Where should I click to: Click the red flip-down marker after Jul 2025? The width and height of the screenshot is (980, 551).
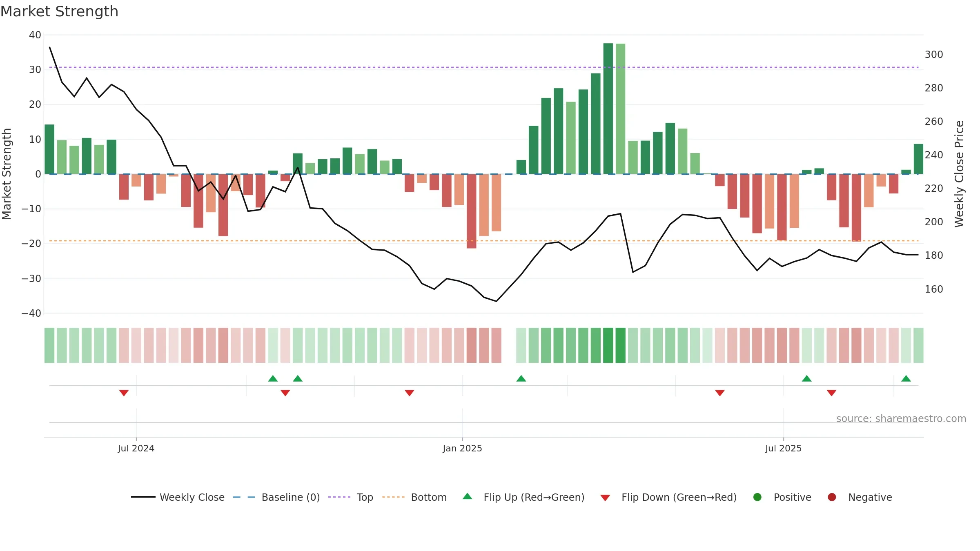(x=831, y=393)
